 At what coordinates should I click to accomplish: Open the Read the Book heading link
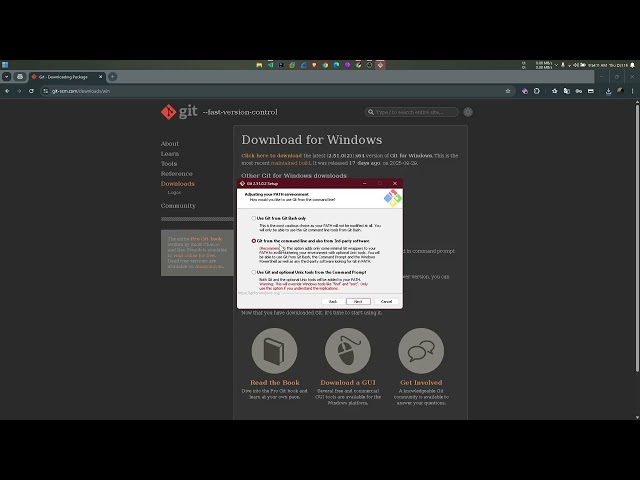click(275, 382)
